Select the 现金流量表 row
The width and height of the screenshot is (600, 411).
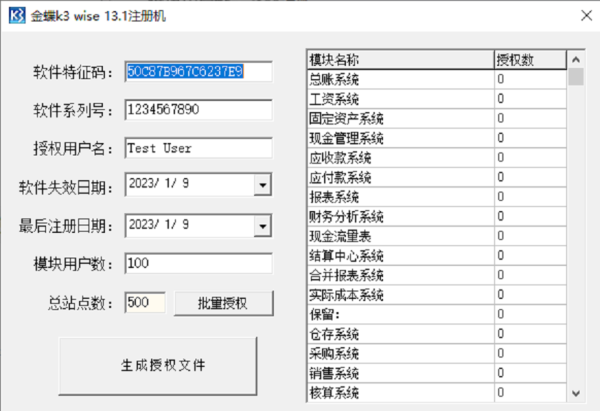click(x=437, y=236)
